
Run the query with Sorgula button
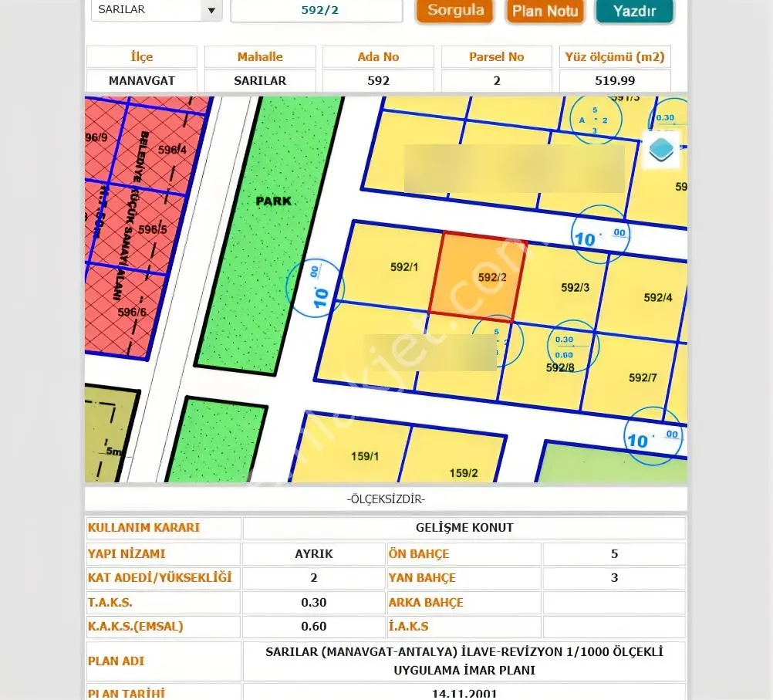[x=455, y=11]
